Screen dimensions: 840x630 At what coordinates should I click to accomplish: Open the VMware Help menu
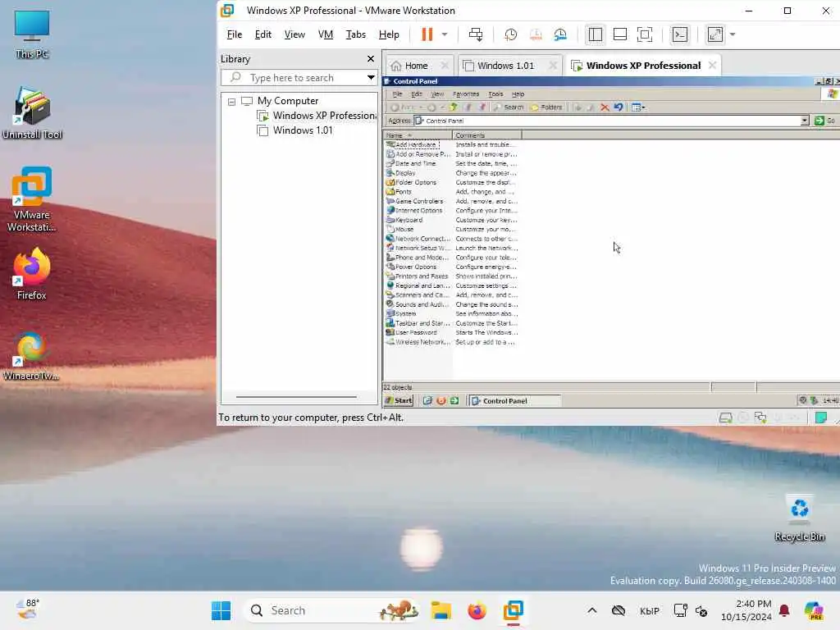pyautogui.click(x=389, y=34)
